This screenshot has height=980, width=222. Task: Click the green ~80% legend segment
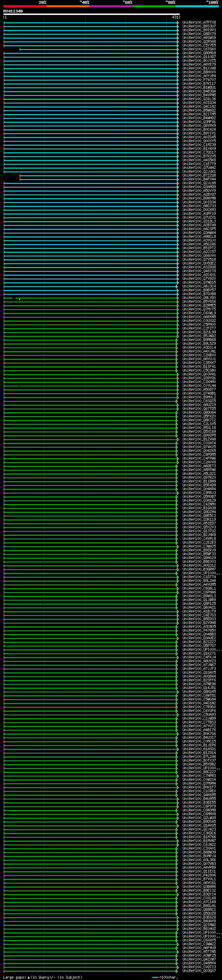click(154, 6)
